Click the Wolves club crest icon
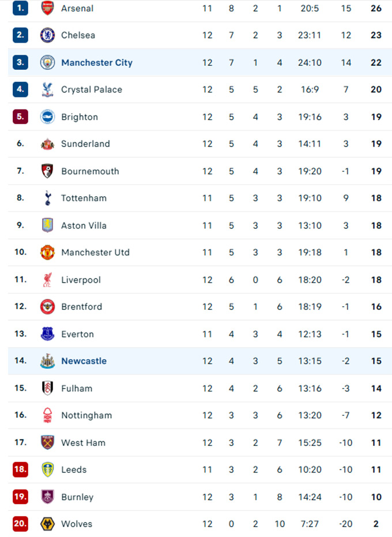 47,524
